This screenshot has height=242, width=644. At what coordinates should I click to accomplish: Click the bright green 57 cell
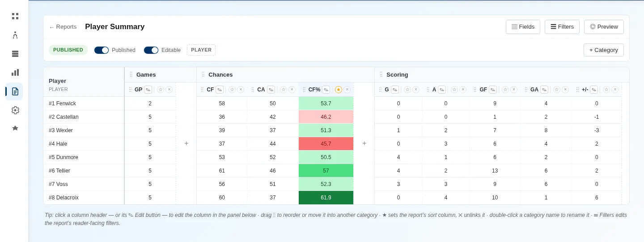[x=326, y=171]
